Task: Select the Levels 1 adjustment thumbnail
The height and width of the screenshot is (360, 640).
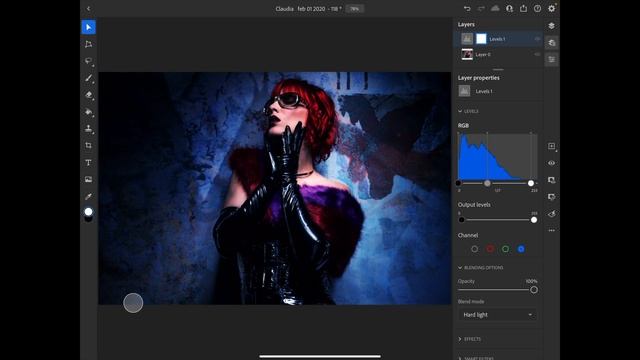Action: [467, 39]
